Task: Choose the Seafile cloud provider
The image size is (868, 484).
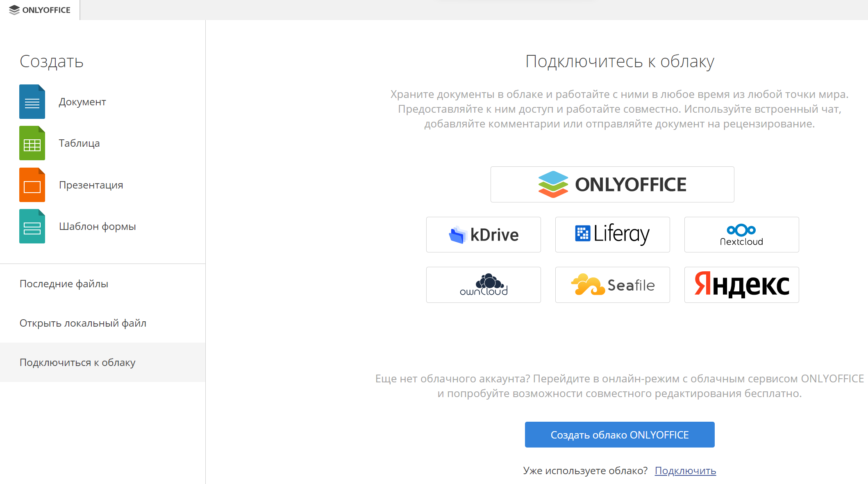Action: point(613,285)
